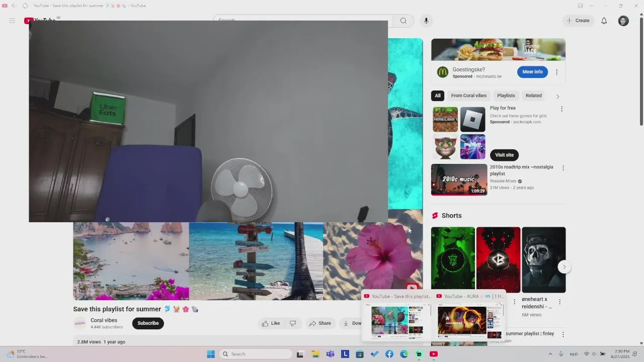Switch to YouTube - AURA window preview
The width and height of the screenshot is (644, 362).
[470, 317]
